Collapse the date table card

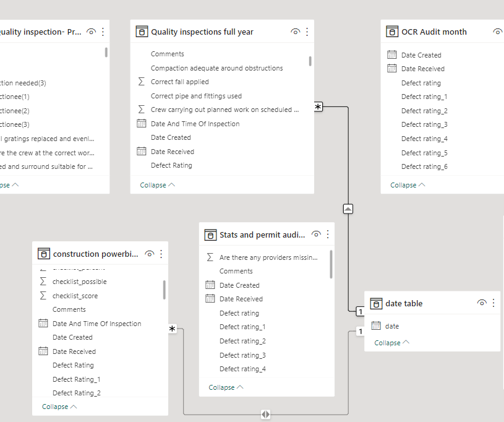click(392, 343)
